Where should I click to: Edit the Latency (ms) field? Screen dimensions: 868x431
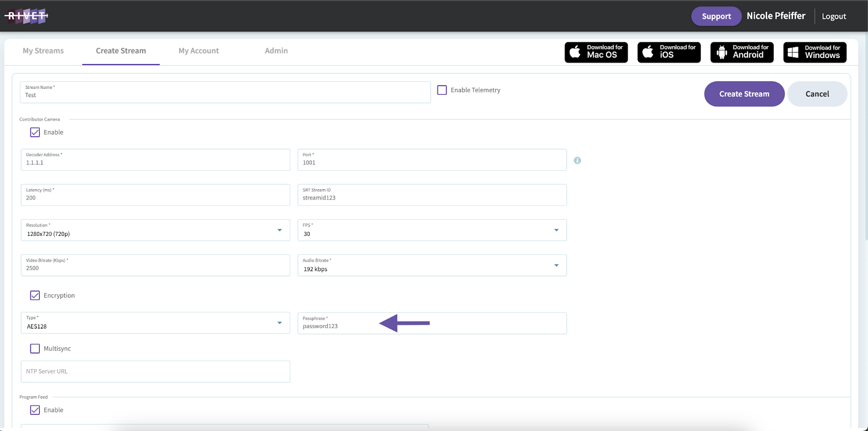point(155,195)
